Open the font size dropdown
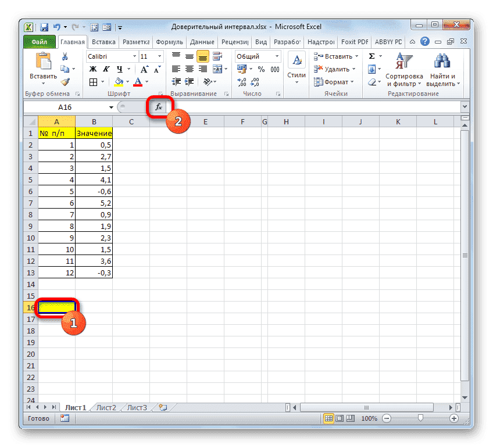Viewport: 493px width, 448px height. (x=159, y=56)
